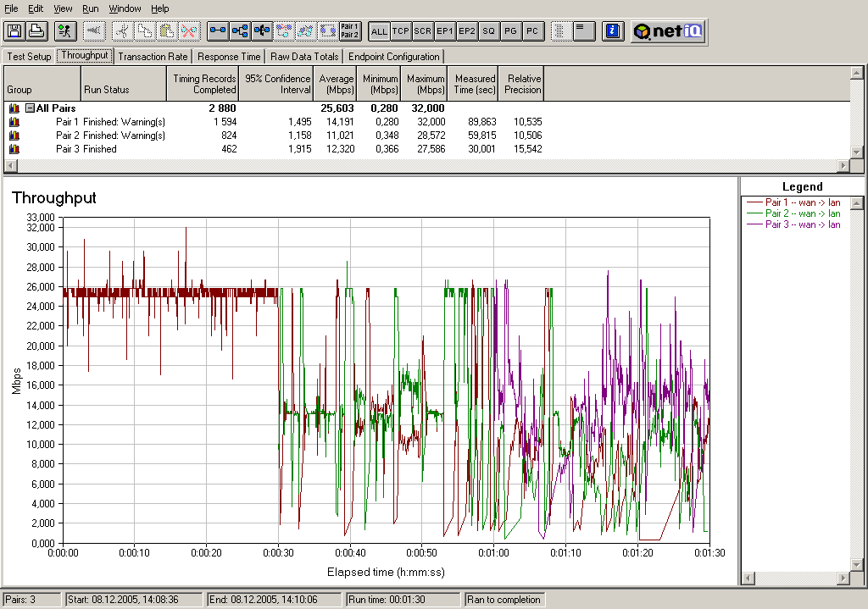Collapse the All Pairs group
Viewport: 868px width, 609px height.
coord(30,108)
